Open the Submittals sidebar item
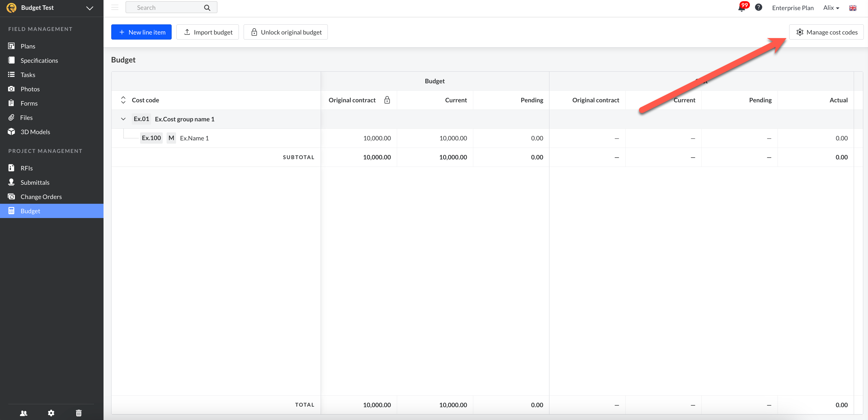 (35, 182)
